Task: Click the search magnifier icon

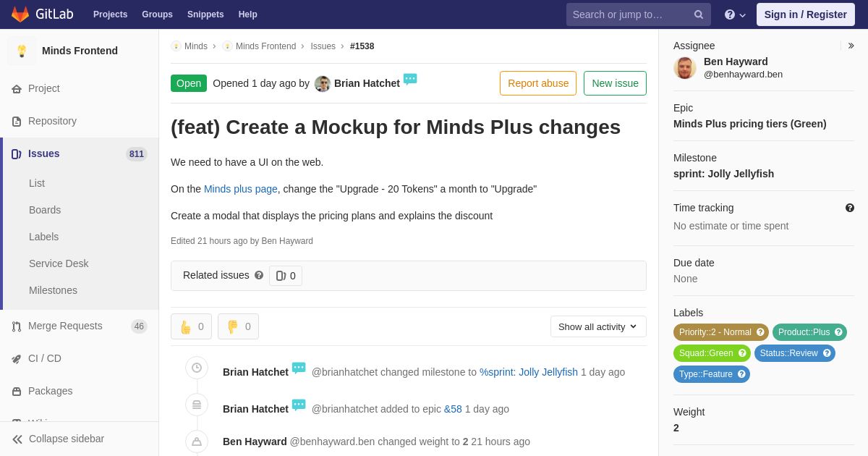Action: click(x=699, y=14)
